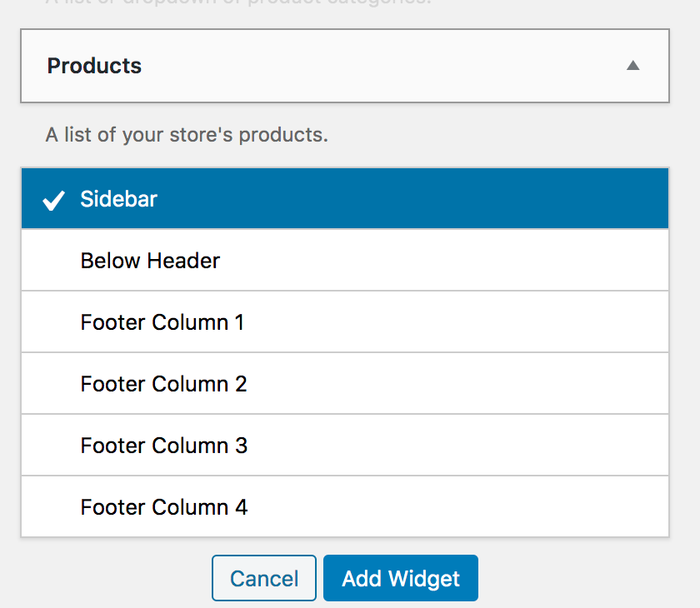Click the Products widget header bar
Viewport: 700px width, 608px height.
click(344, 66)
